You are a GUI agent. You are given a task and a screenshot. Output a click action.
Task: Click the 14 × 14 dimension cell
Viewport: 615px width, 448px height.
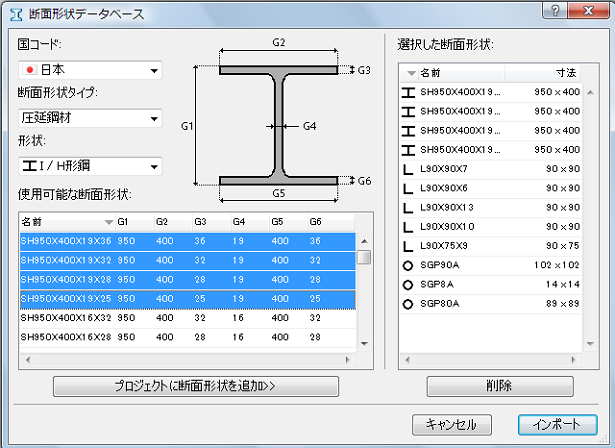[x=562, y=284]
